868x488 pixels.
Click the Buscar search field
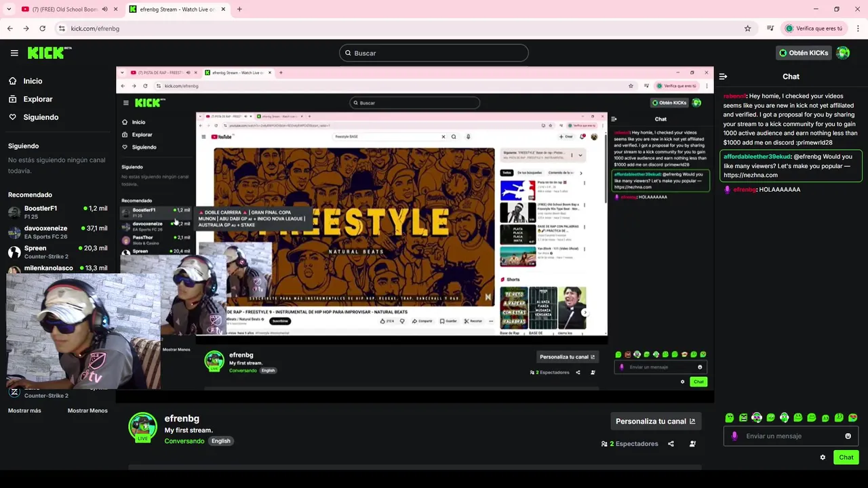coord(434,53)
